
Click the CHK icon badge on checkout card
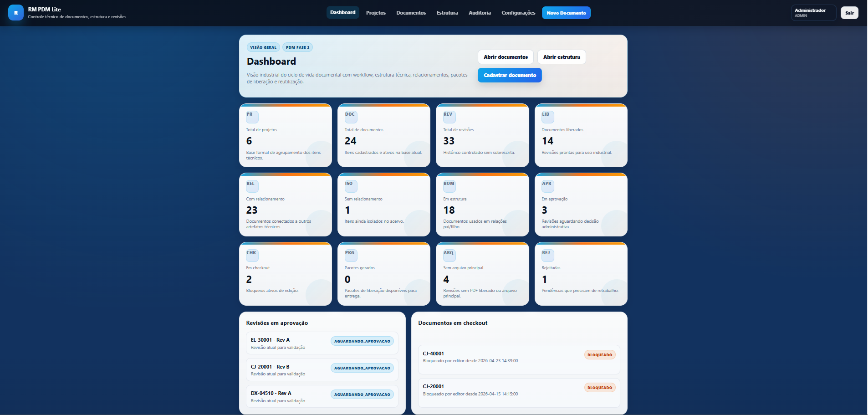pyautogui.click(x=252, y=256)
